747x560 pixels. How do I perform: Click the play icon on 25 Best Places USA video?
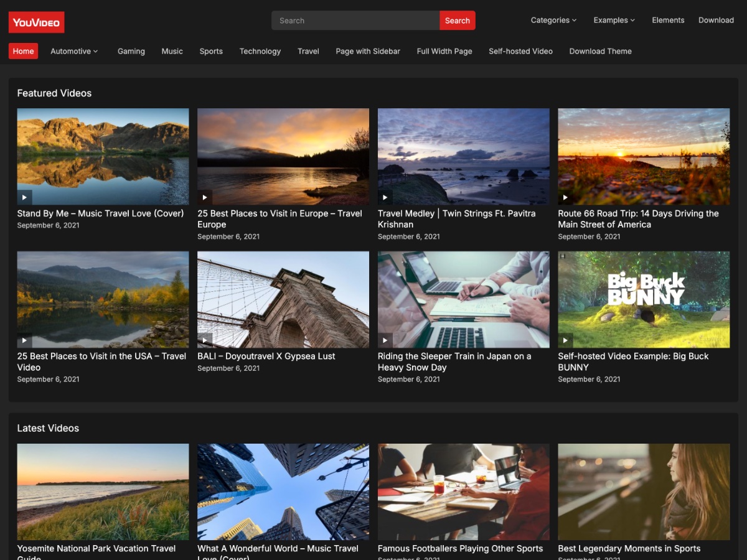point(24,340)
